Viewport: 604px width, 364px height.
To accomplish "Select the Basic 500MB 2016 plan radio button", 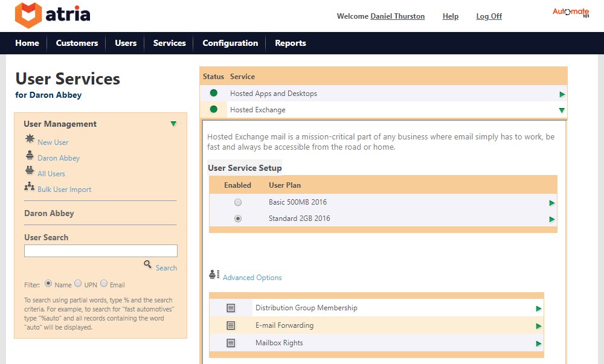I will [x=238, y=202].
